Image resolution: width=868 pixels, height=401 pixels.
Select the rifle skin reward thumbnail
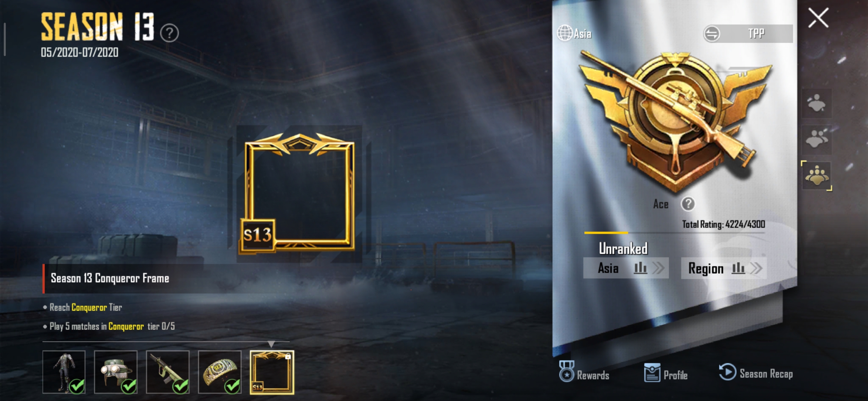pyautogui.click(x=168, y=372)
